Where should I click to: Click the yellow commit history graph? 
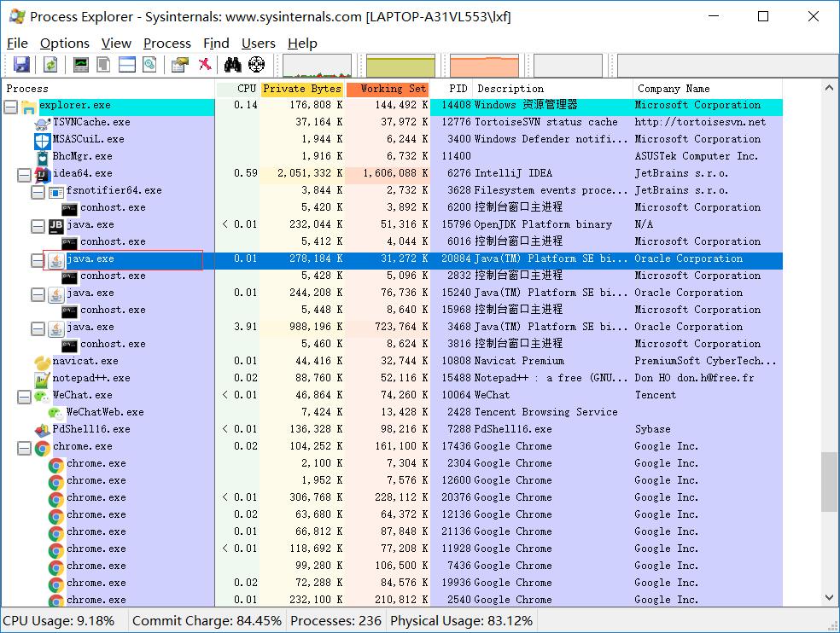(x=400, y=66)
